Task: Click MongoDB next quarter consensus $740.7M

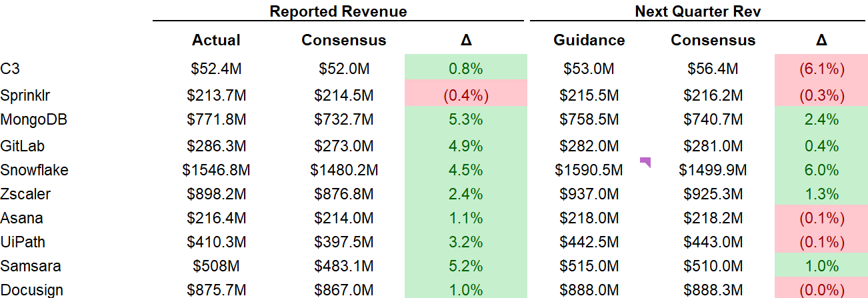Action: (713, 119)
